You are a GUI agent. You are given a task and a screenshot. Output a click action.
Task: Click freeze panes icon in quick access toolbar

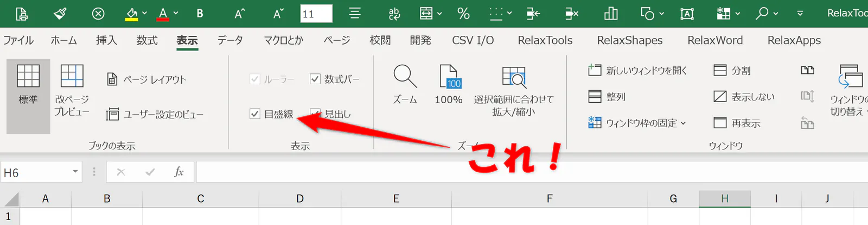point(724,13)
